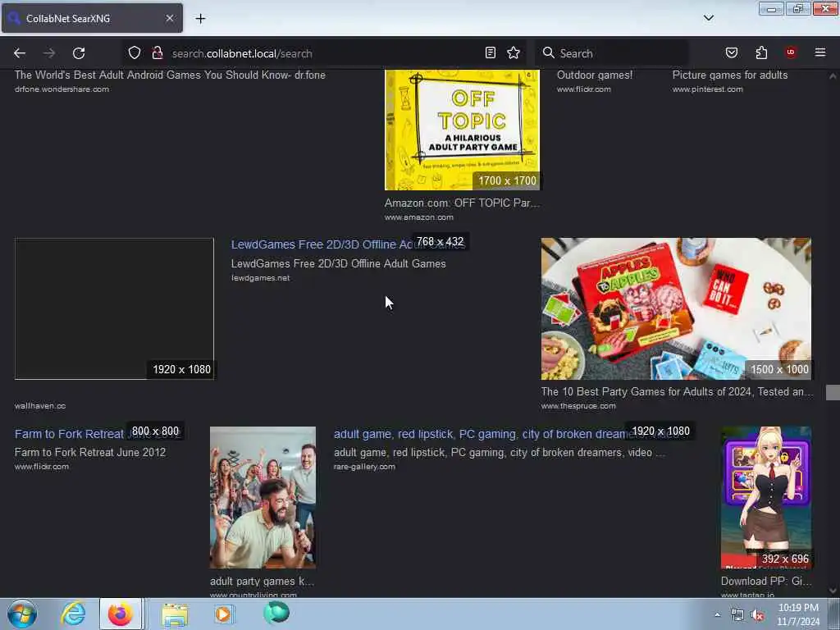
Task: Open the adult party games karaoke thumbnail
Action: pos(263,497)
